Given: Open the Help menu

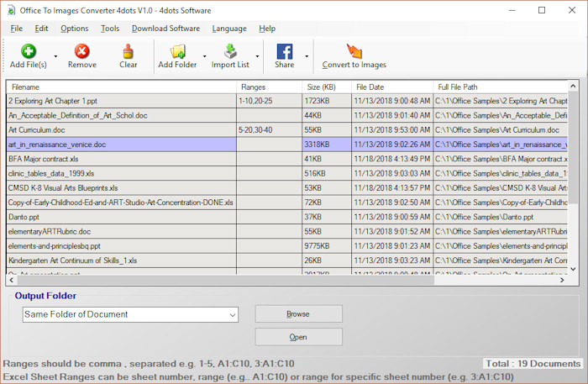Looking at the screenshot, I should pos(267,29).
